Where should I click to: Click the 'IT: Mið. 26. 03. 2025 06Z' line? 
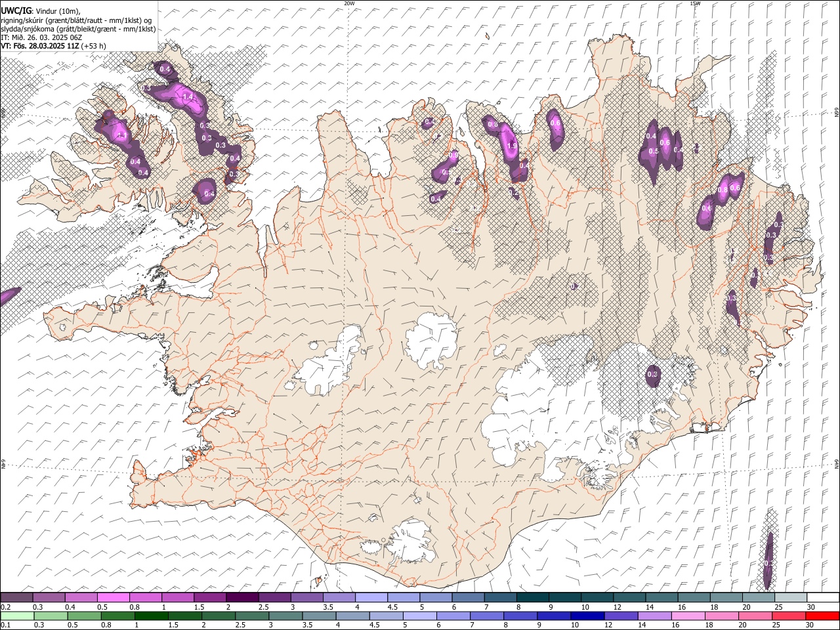[41, 37]
